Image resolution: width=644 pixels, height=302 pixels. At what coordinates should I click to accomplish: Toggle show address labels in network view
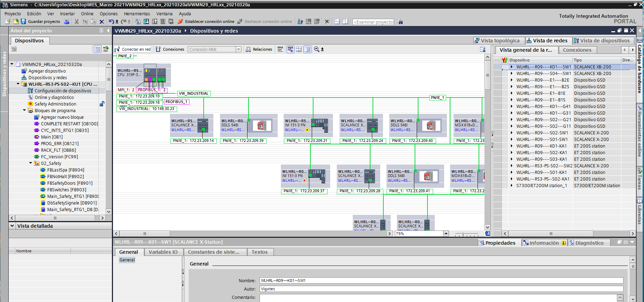click(290, 49)
